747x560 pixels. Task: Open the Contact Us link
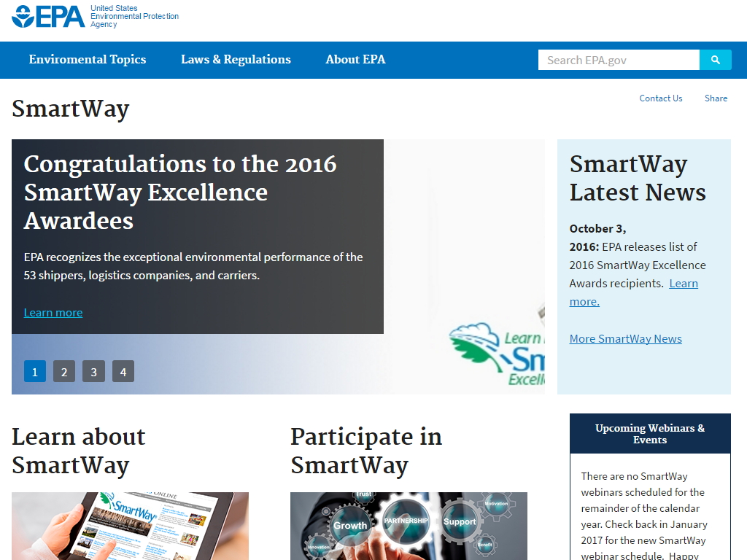pos(660,98)
